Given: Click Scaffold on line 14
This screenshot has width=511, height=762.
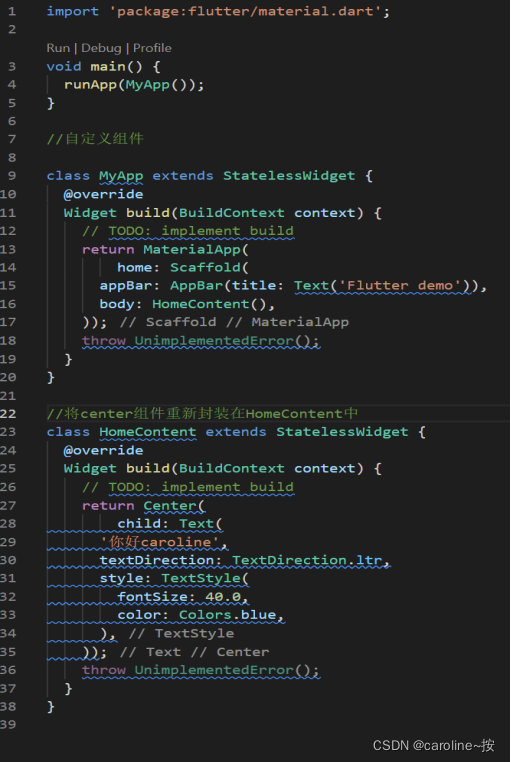Looking at the screenshot, I should coord(205,267).
